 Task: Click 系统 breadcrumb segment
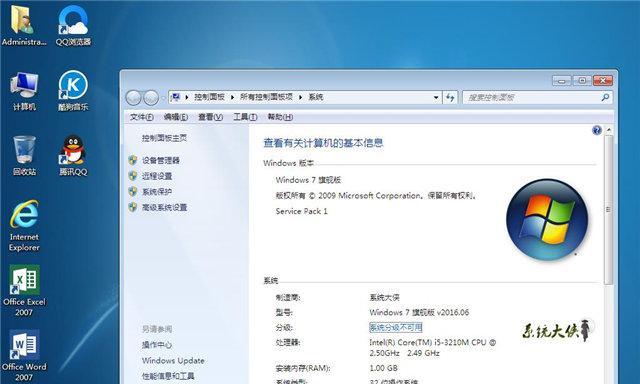click(316, 97)
